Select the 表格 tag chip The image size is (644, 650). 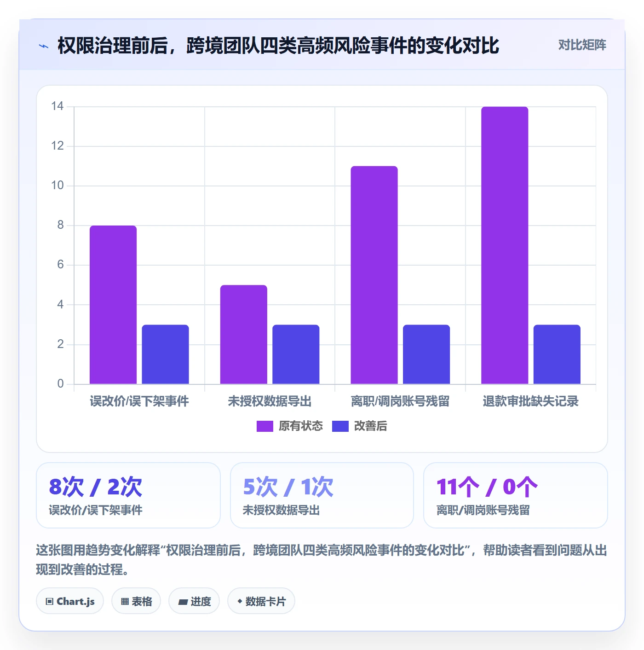136,601
